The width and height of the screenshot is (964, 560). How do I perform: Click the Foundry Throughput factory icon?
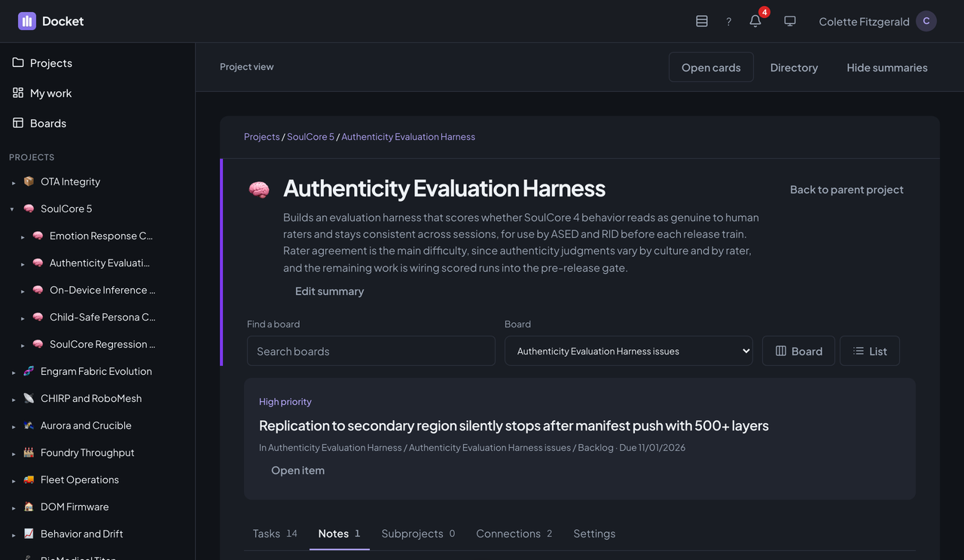29,452
